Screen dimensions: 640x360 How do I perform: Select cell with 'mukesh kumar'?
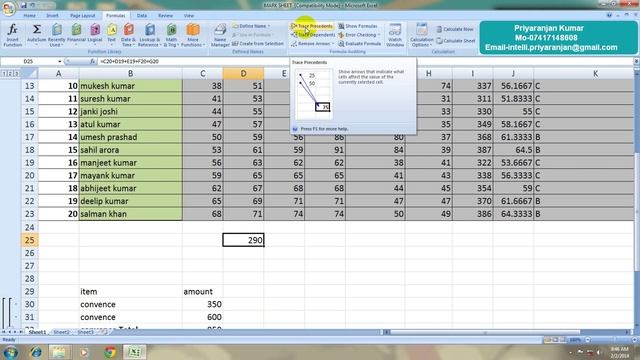[131, 86]
